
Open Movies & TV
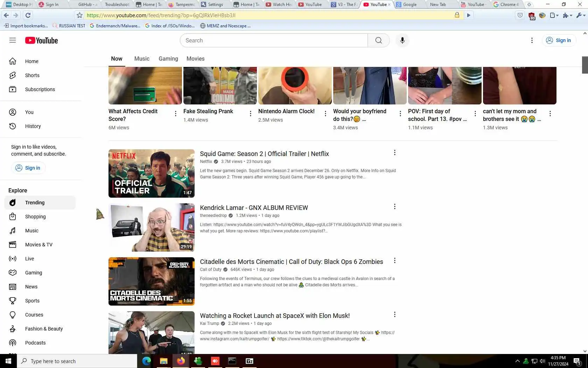(x=41, y=245)
